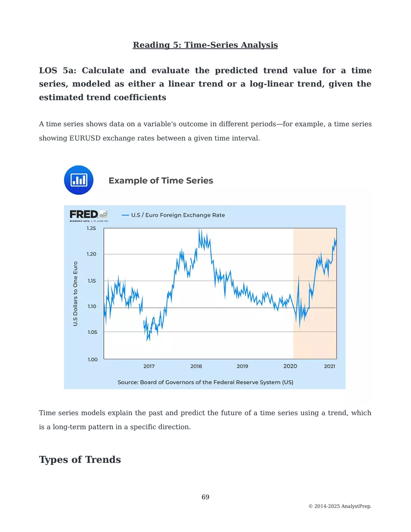Image resolution: width=411 pixels, height=532 pixels.
Task: Select the 2021 x-axis marker
Action: (x=330, y=367)
